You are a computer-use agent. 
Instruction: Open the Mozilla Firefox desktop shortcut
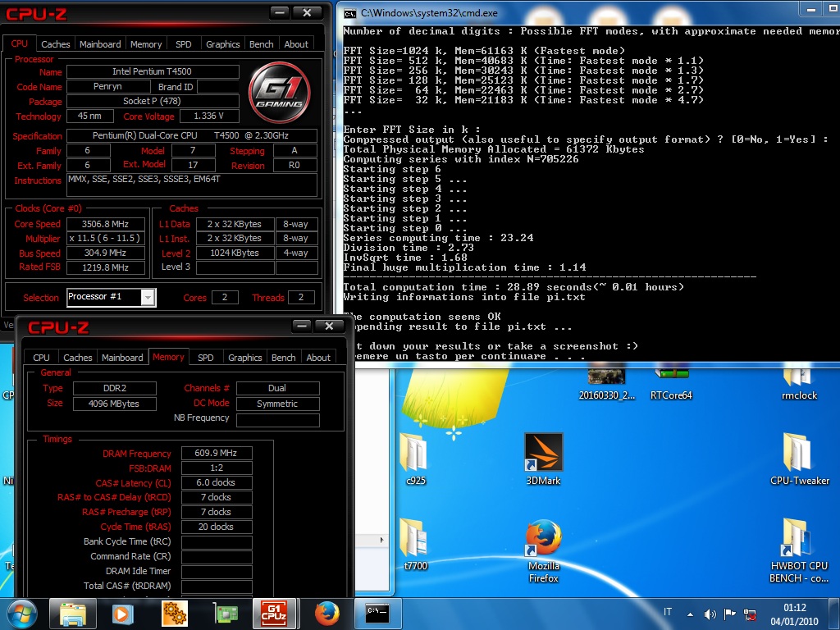(x=543, y=550)
